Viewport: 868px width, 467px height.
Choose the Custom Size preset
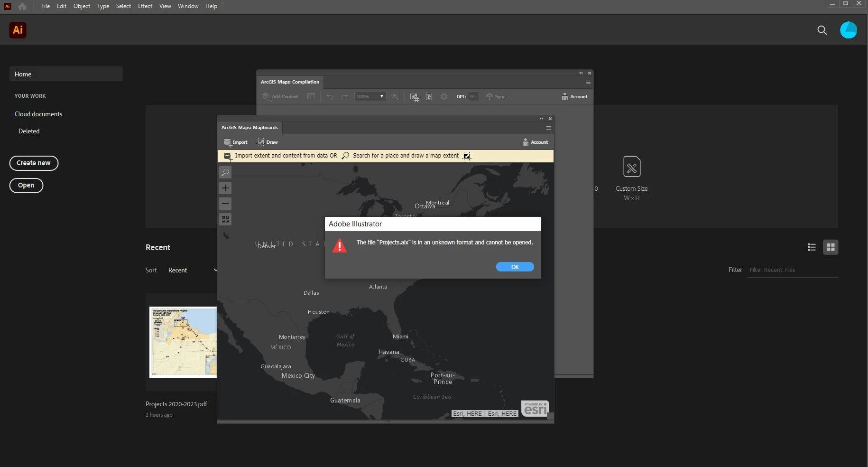pos(631,178)
